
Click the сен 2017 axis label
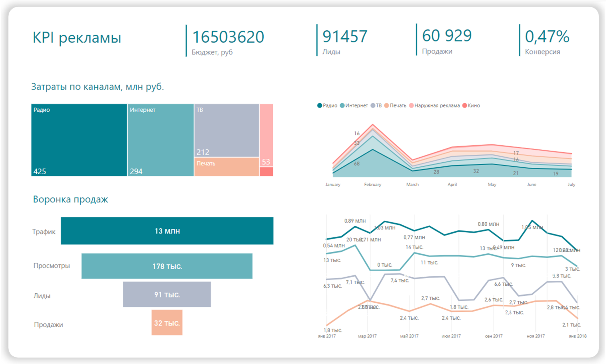(493, 336)
